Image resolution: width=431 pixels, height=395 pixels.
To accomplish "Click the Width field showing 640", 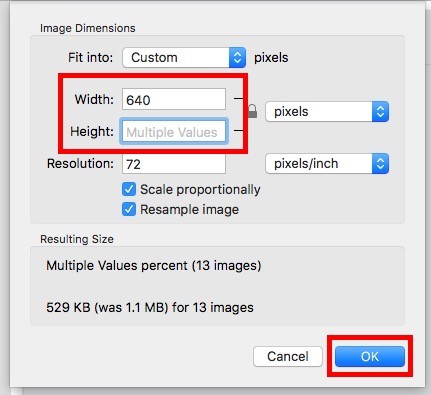I will [174, 99].
